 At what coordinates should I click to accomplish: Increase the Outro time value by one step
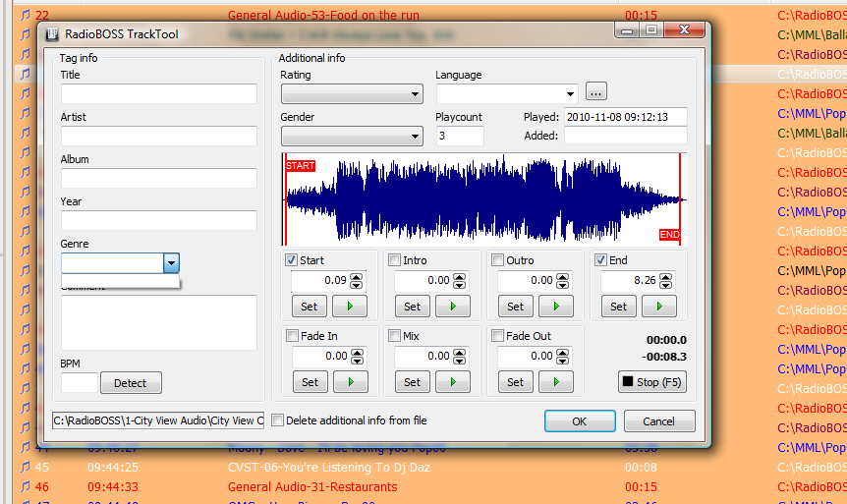coord(562,277)
